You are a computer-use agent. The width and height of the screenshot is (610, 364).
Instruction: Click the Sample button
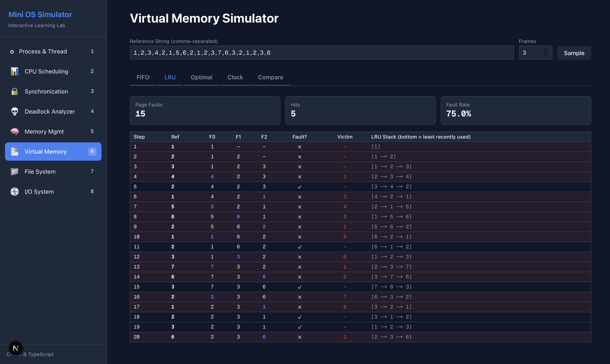(574, 53)
